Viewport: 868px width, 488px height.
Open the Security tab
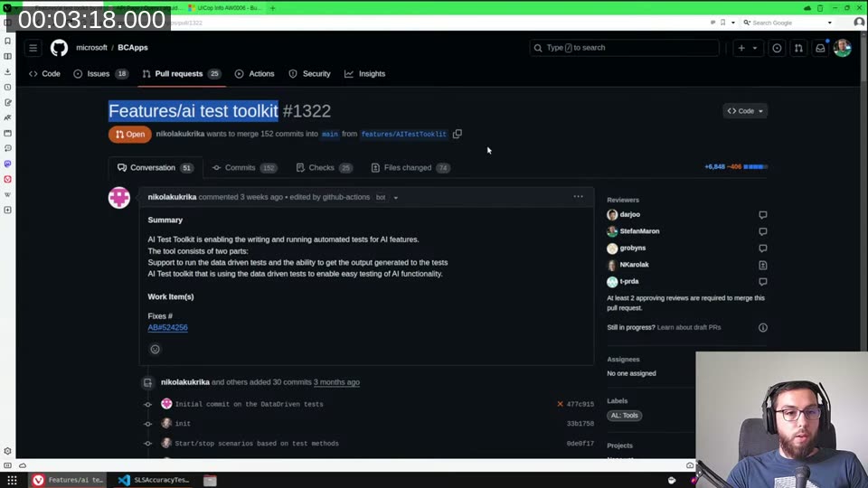[x=309, y=73]
